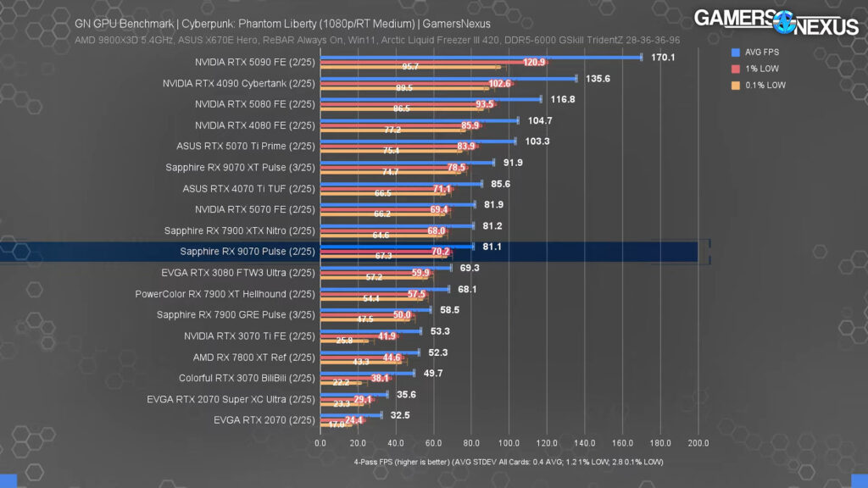Select the 'Sapphire RX 7900 XTX Nitro (2/25)' label
The width and height of the screenshot is (868, 488).
point(240,230)
